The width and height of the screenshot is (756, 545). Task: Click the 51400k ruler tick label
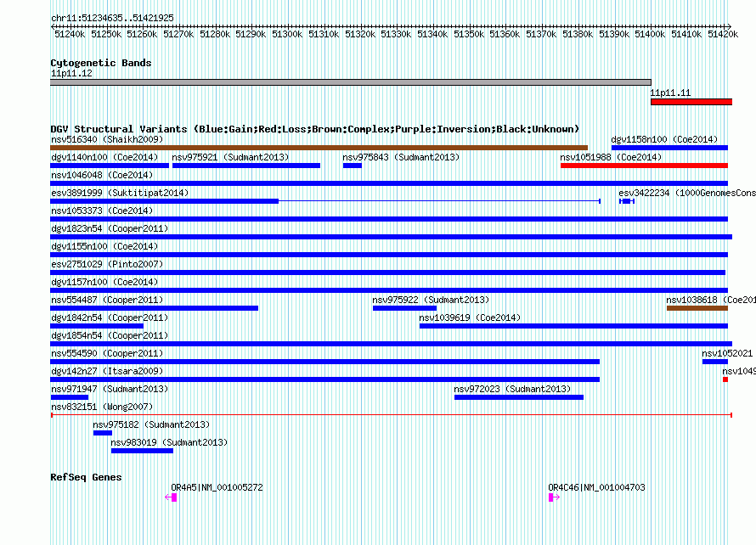650,35
